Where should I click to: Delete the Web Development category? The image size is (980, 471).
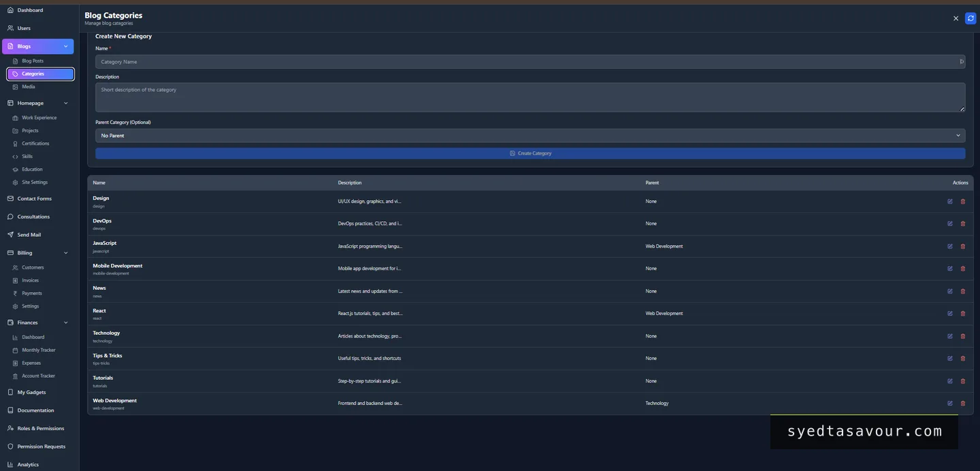[962, 404]
